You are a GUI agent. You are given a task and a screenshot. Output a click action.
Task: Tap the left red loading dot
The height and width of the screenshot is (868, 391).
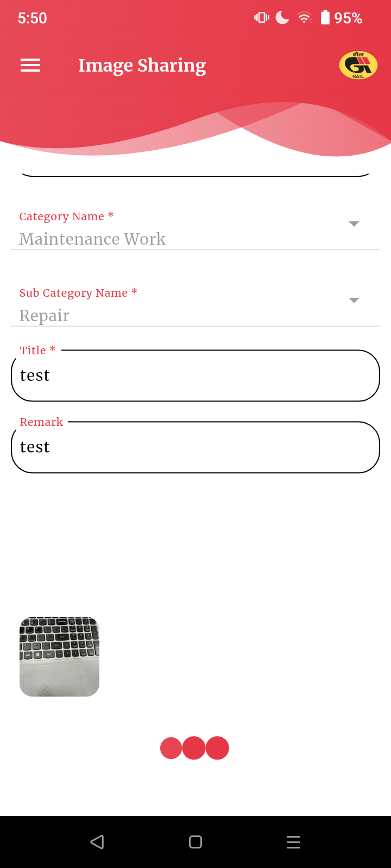coord(171,748)
